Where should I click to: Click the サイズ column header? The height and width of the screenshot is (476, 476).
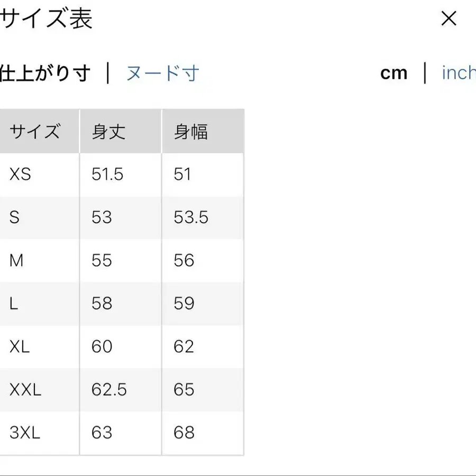35,131
